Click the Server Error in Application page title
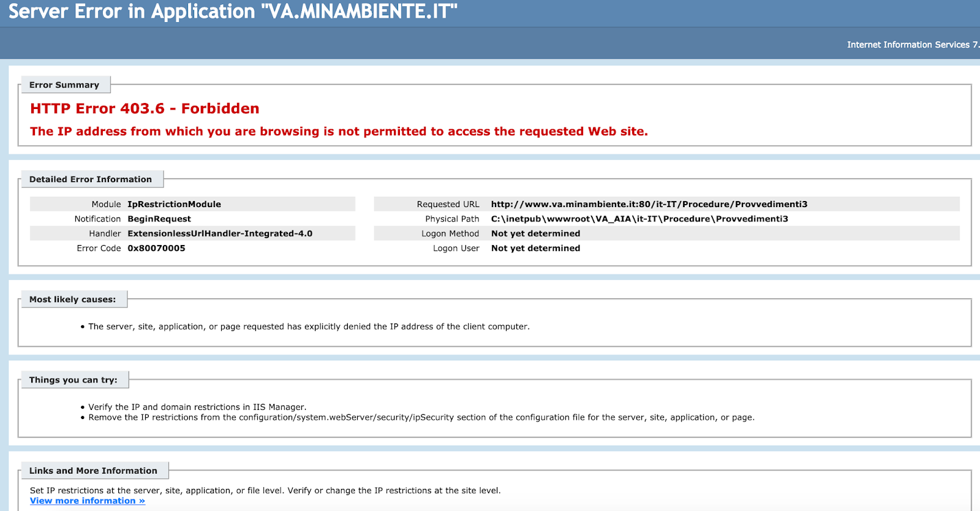 coord(233,12)
